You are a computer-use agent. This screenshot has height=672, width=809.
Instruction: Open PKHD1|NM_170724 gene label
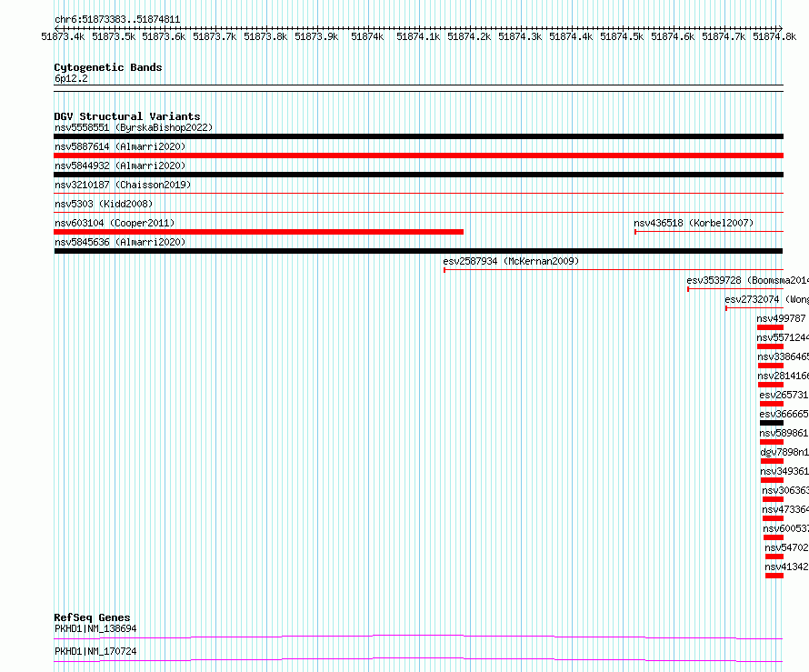tap(95, 651)
